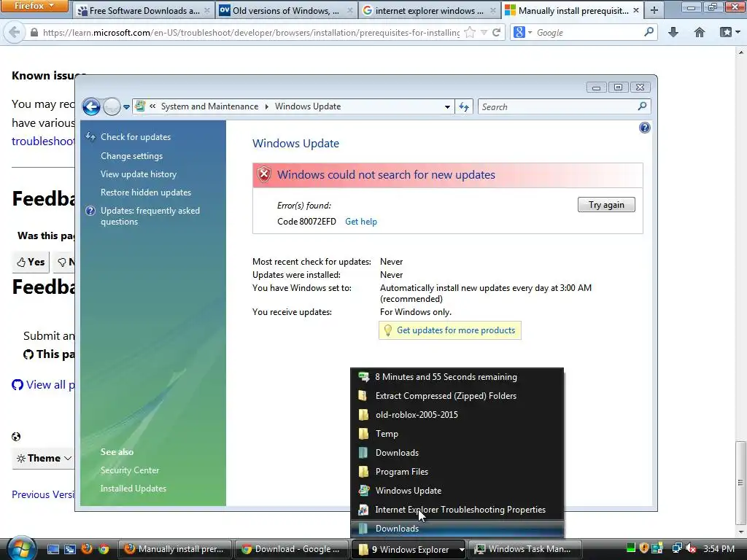
Task: Open Download - Google taskbar button
Action: pyautogui.click(x=291, y=549)
